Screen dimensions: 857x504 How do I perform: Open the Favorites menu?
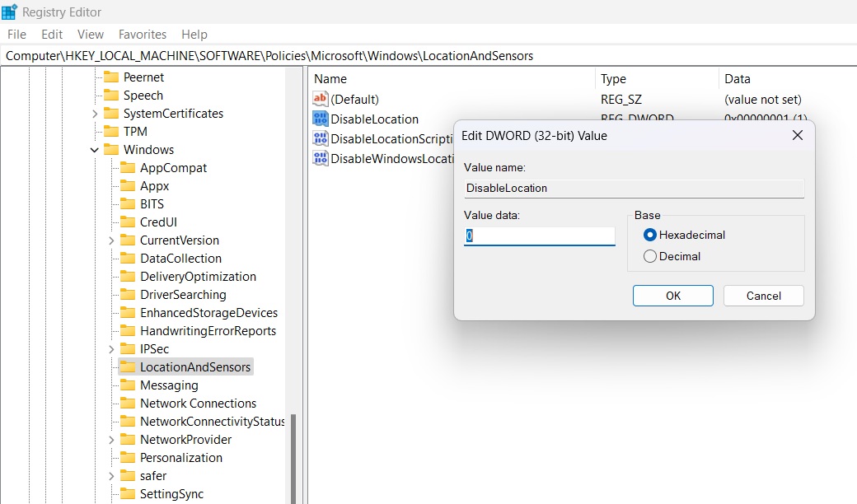pyautogui.click(x=142, y=35)
